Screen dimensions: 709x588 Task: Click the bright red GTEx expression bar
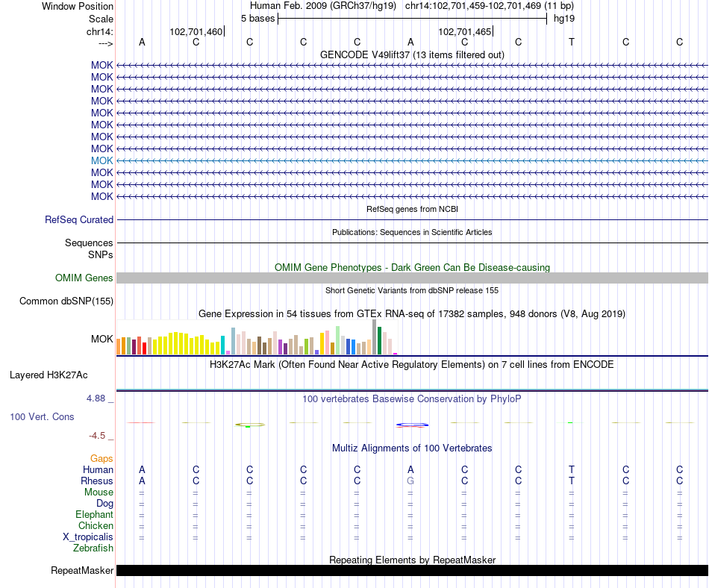144,348
